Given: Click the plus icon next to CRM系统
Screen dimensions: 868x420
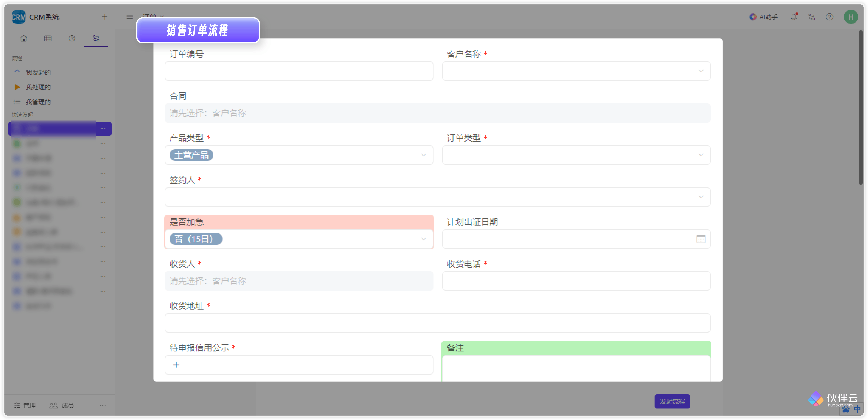Looking at the screenshot, I should tap(105, 17).
